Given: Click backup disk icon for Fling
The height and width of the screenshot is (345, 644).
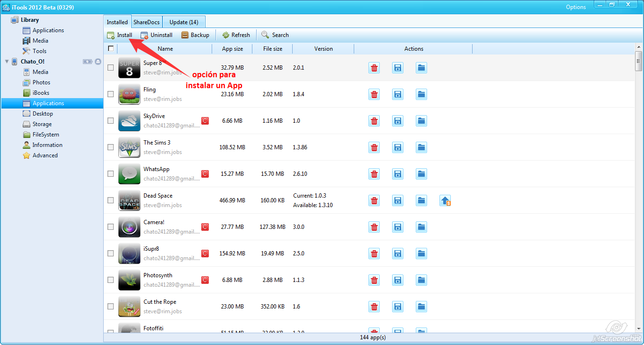Looking at the screenshot, I should (x=398, y=94).
